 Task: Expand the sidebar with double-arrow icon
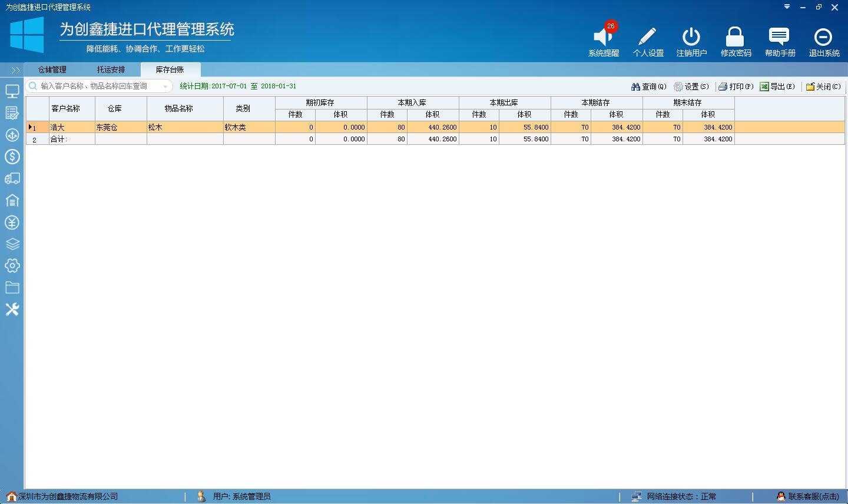pos(15,70)
